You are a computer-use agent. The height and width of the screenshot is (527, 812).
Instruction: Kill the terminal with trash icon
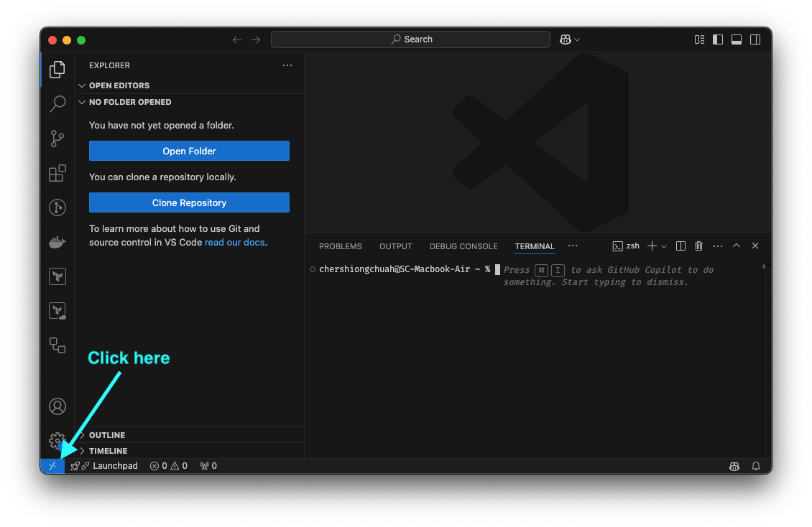[x=698, y=246]
